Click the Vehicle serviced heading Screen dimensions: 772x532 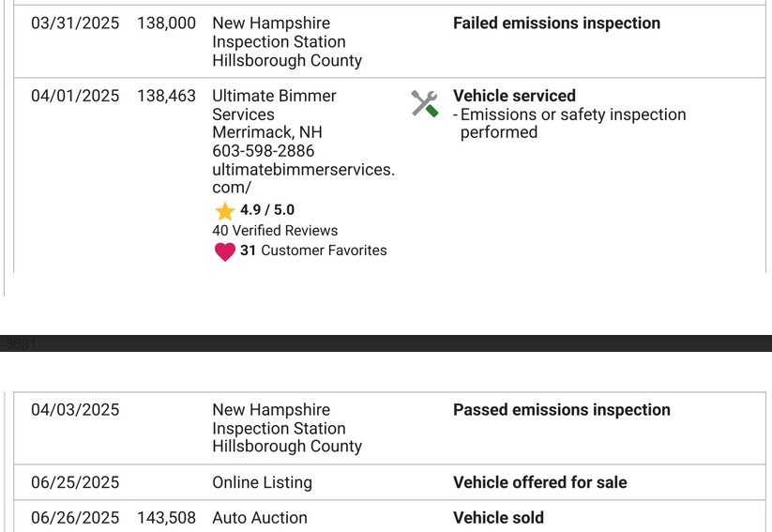click(514, 96)
